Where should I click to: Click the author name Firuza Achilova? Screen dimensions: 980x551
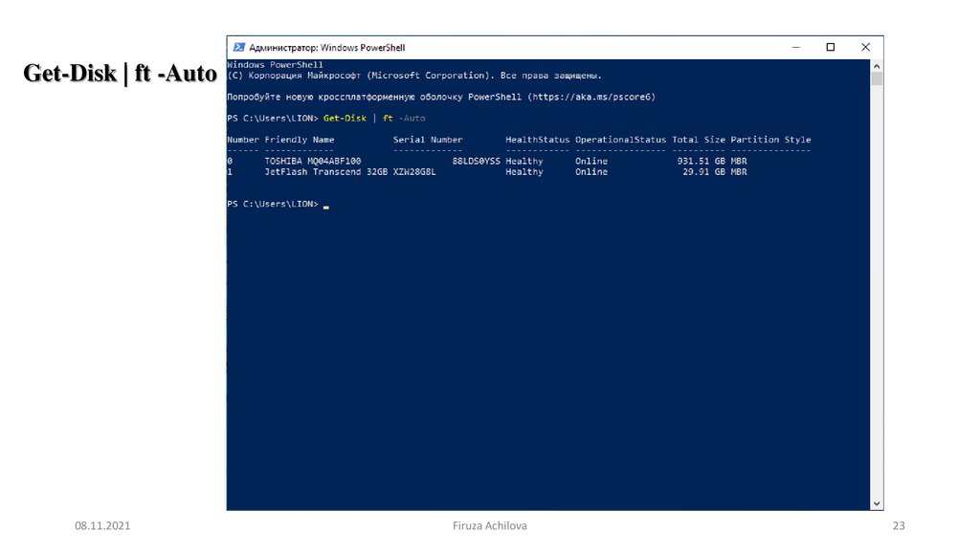489,526
